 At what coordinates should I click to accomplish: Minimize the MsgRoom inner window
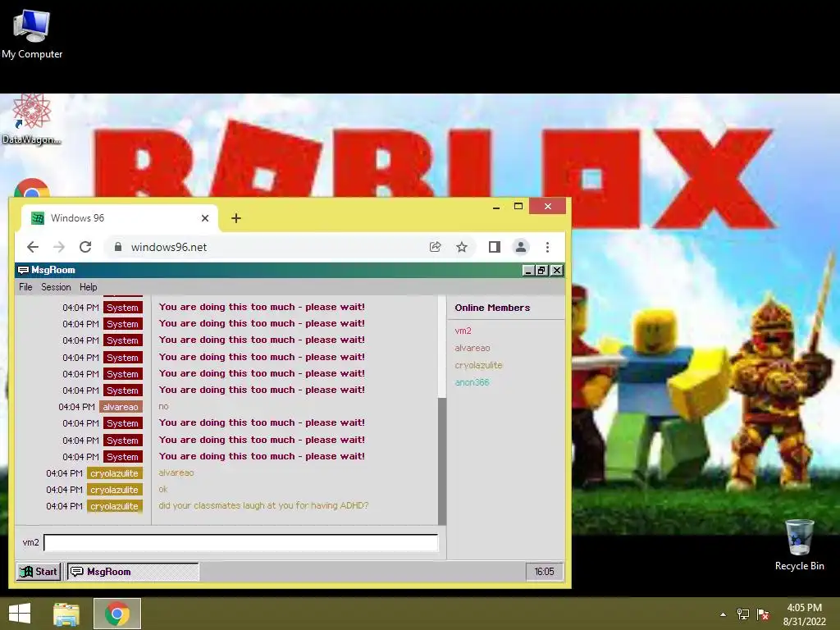528,271
